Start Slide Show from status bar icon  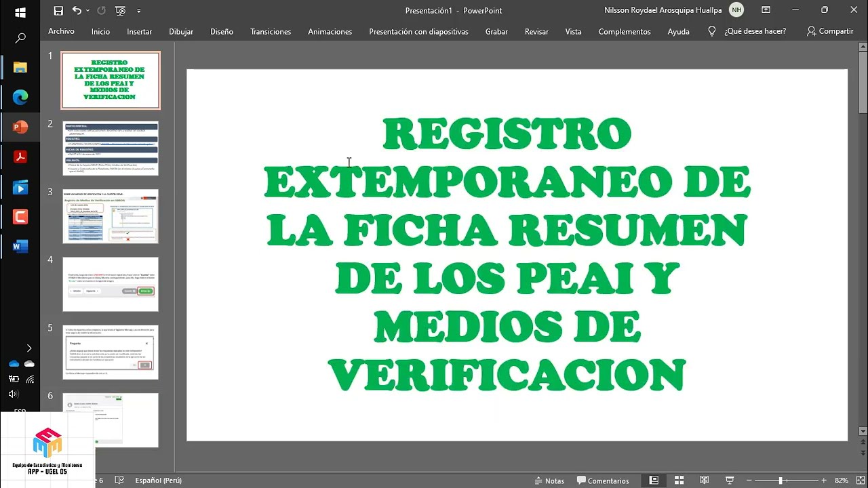pyautogui.click(x=730, y=481)
